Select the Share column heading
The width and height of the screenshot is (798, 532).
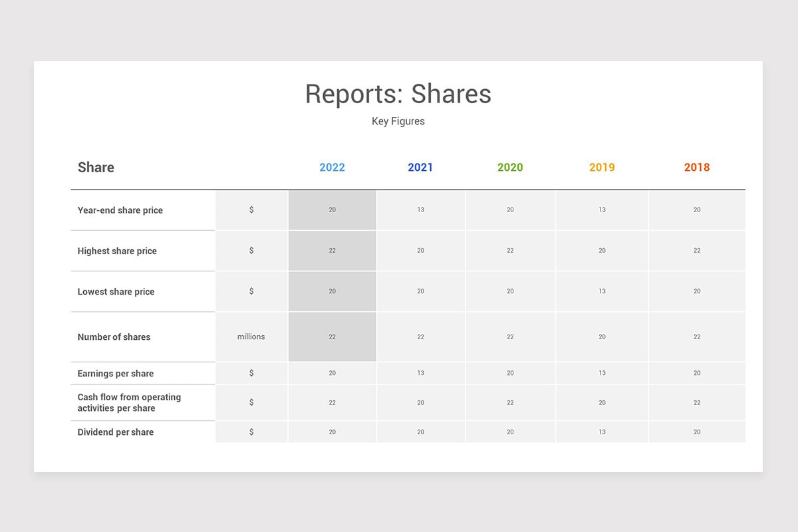(95, 168)
